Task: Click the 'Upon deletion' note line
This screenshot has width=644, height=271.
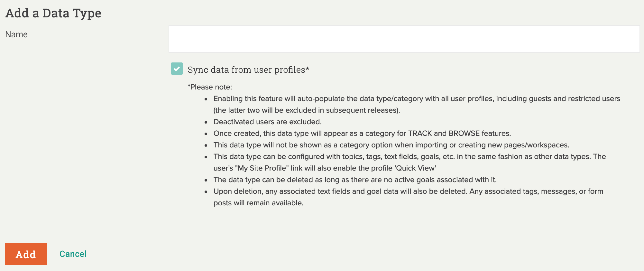Action: [x=408, y=192]
